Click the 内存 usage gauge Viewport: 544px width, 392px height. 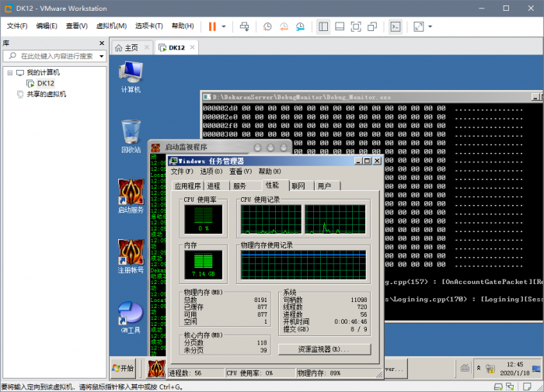pyautogui.click(x=204, y=265)
